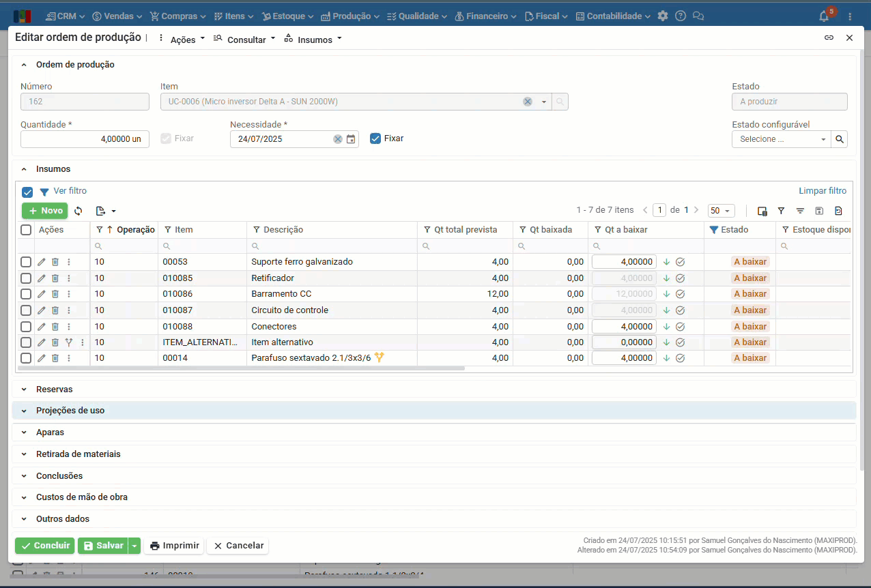Open the Ações menu in the dialog header

182,40
